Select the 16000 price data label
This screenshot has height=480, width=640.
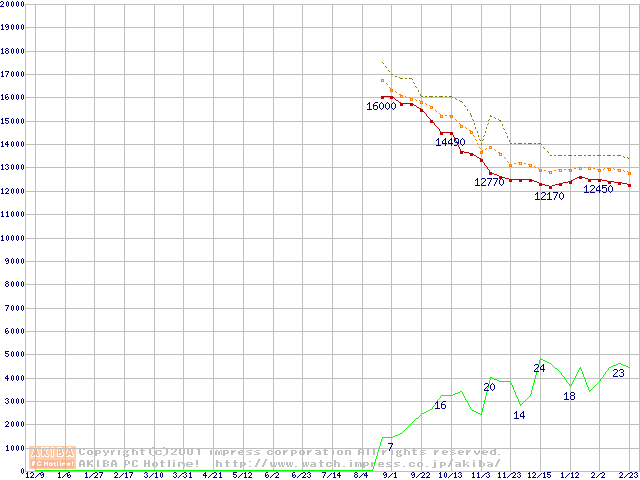tap(381, 106)
